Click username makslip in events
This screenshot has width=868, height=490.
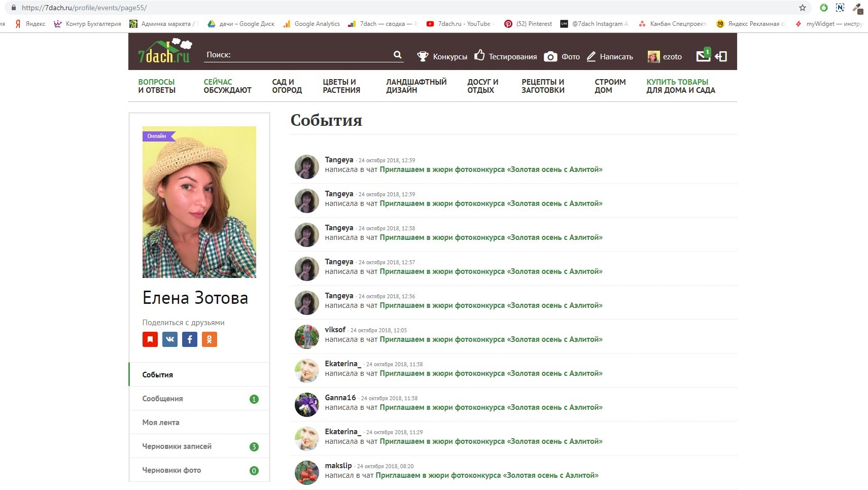[338, 466]
